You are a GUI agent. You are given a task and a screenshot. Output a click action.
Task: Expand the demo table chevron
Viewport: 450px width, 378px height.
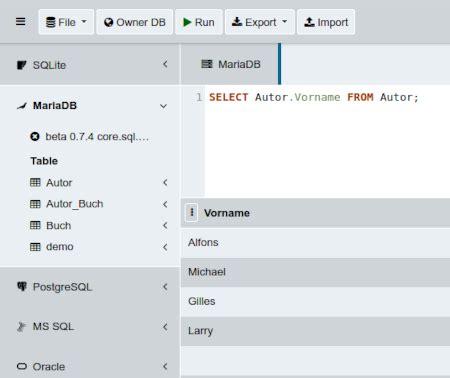[165, 247]
